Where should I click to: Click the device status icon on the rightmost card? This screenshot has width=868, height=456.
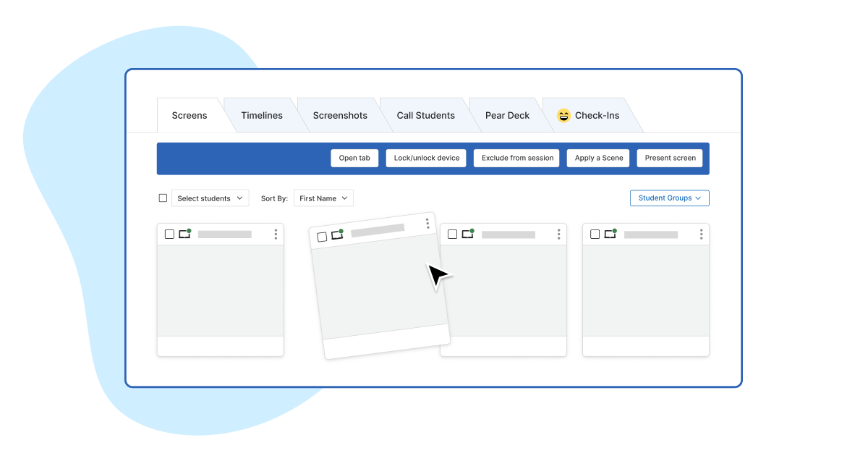[x=610, y=234]
